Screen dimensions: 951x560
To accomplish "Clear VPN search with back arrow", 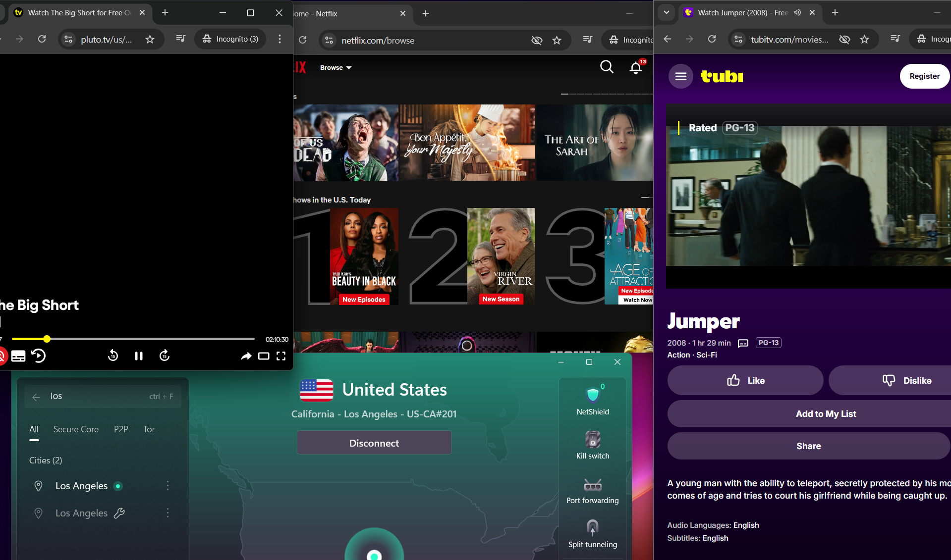I will [36, 397].
